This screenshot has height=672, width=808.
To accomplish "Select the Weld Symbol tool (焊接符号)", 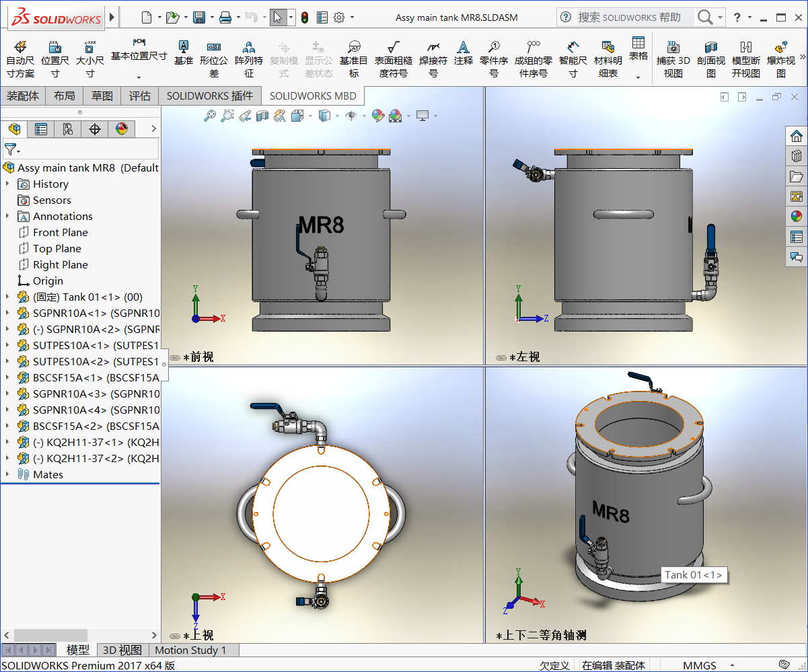I will (x=433, y=59).
